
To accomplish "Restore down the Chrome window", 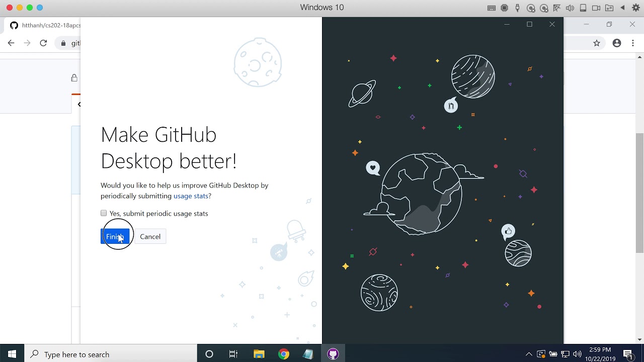I will [609, 24].
